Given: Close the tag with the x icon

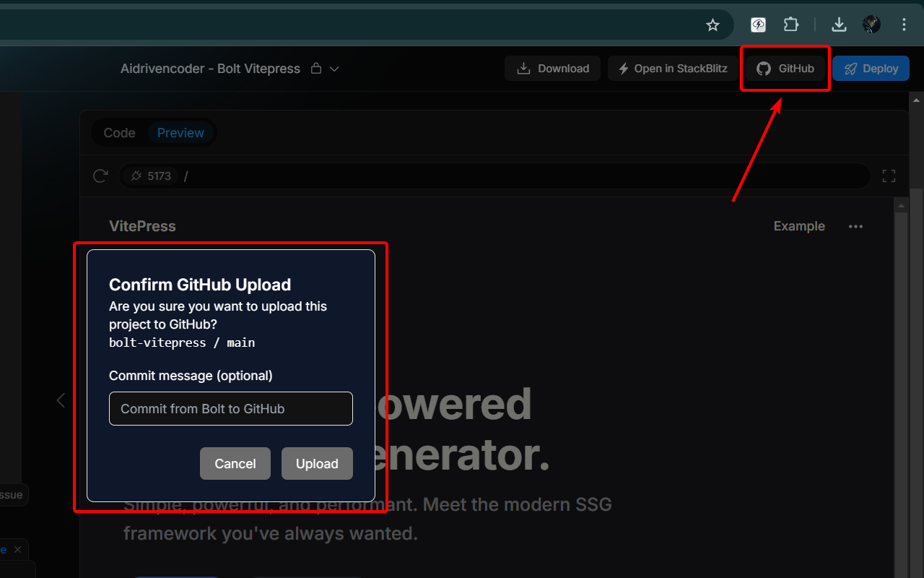Looking at the screenshot, I should click(18, 550).
